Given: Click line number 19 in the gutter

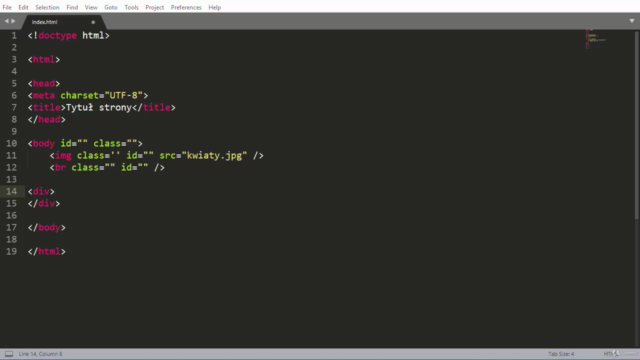Looking at the screenshot, I should coord(11,251).
